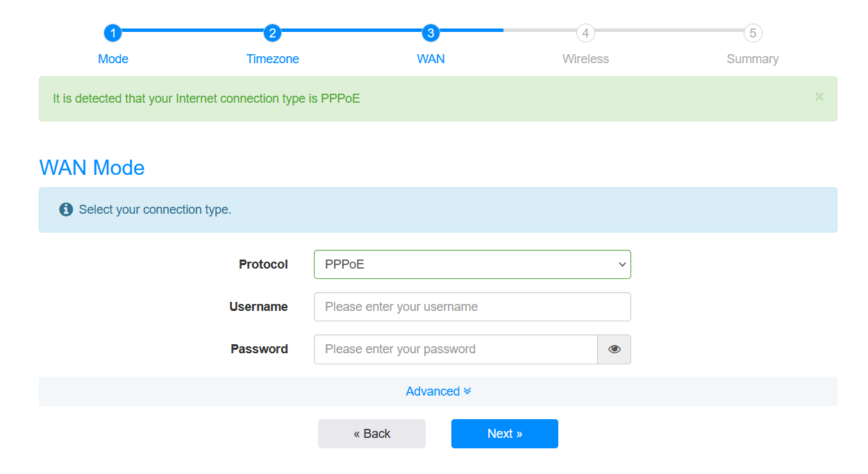
Task: Click the step 2 circle icon
Action: point(273,33)
